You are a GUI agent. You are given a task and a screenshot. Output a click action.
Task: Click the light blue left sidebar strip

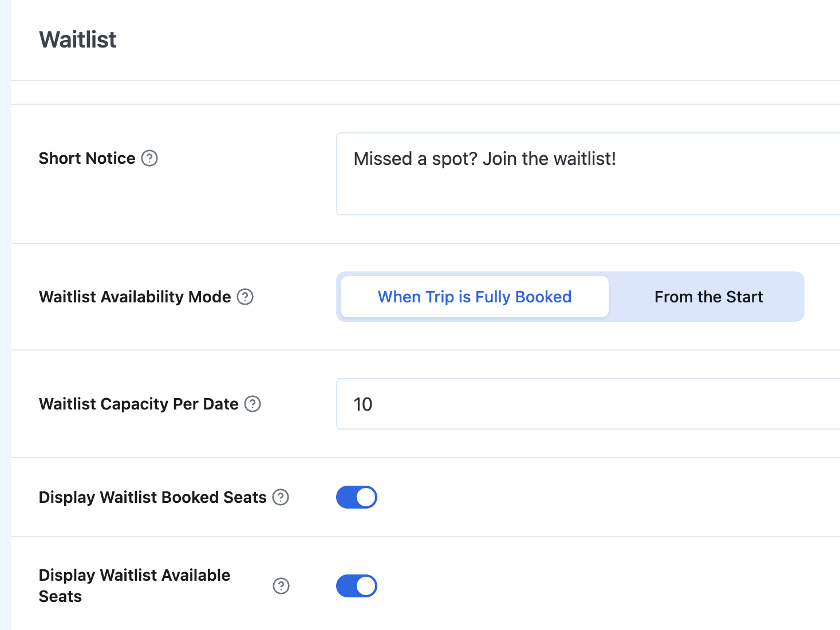click(5, 315)
